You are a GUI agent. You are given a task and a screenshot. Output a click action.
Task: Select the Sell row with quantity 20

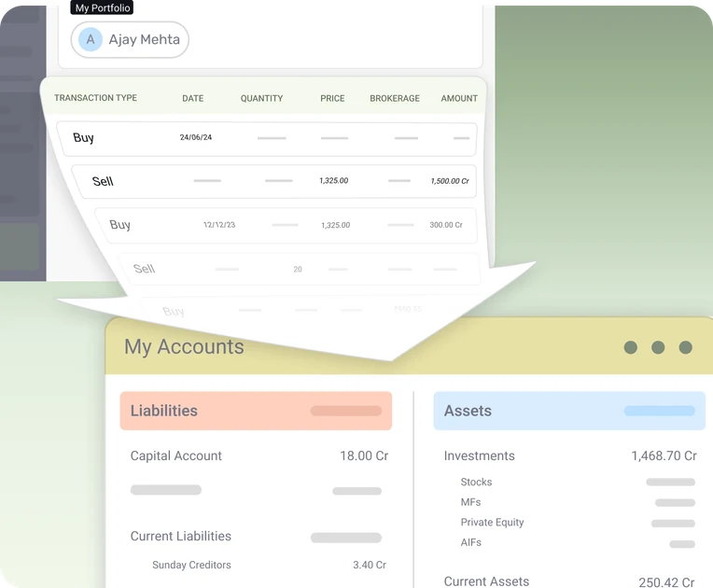(x=300, y=269)
